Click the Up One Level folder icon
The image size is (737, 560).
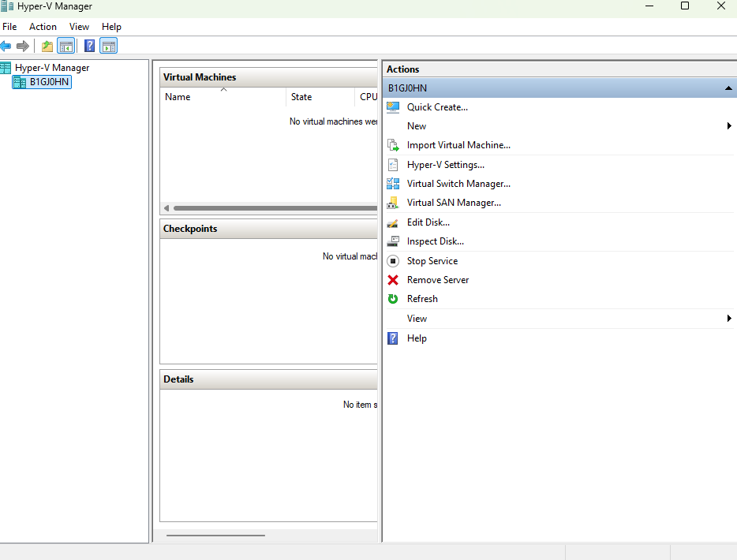(x=47, y=46)
